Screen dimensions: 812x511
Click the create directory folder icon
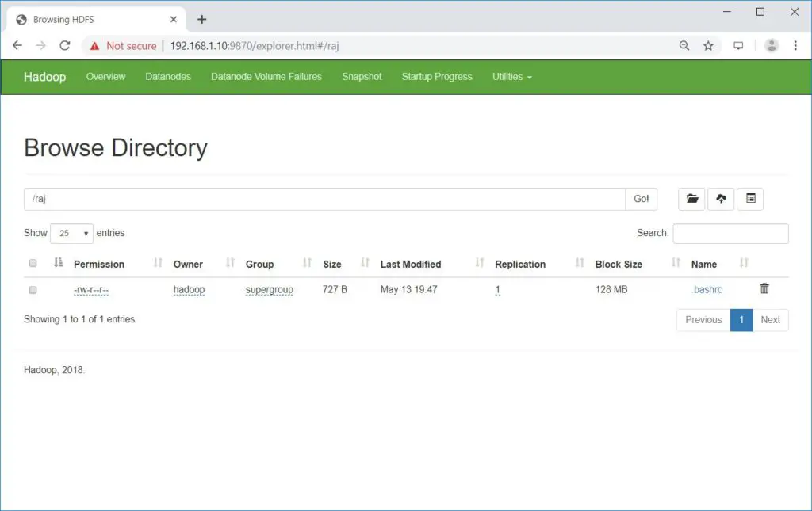[691, 199]
